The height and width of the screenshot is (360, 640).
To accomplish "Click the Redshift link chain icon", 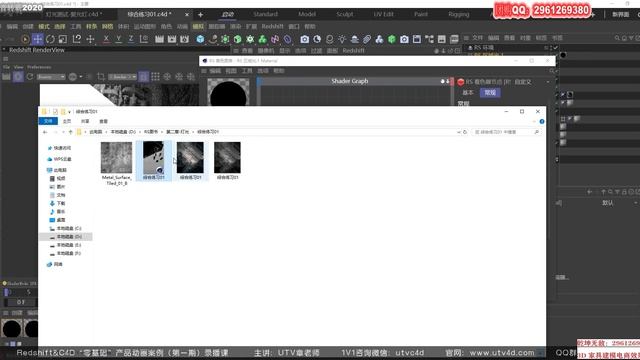I will (x=367, y=39).
